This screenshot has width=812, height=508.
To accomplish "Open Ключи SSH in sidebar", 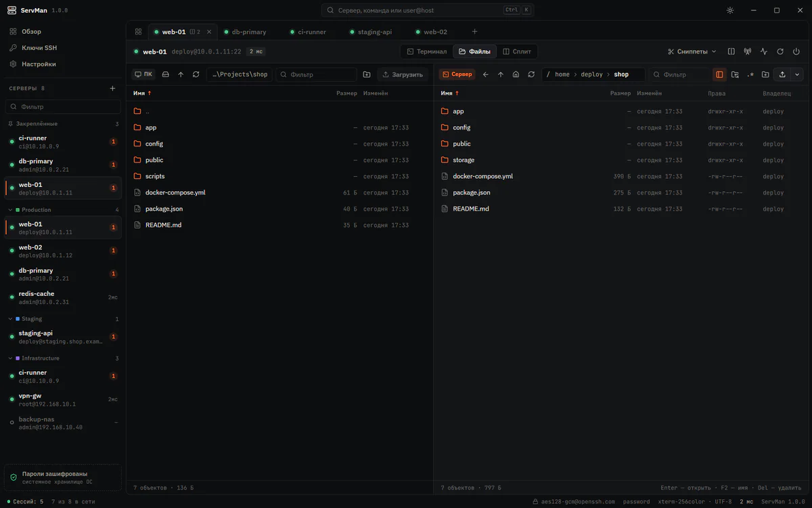I will tap(40, 48).
